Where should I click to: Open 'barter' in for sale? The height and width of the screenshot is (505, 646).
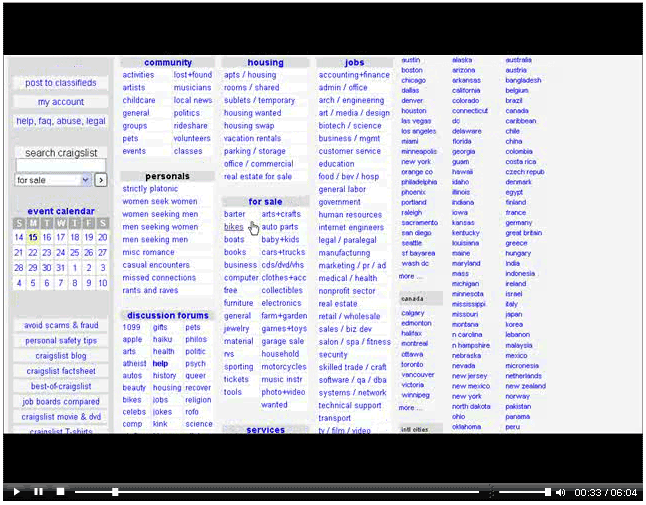(x=234, y=214)
